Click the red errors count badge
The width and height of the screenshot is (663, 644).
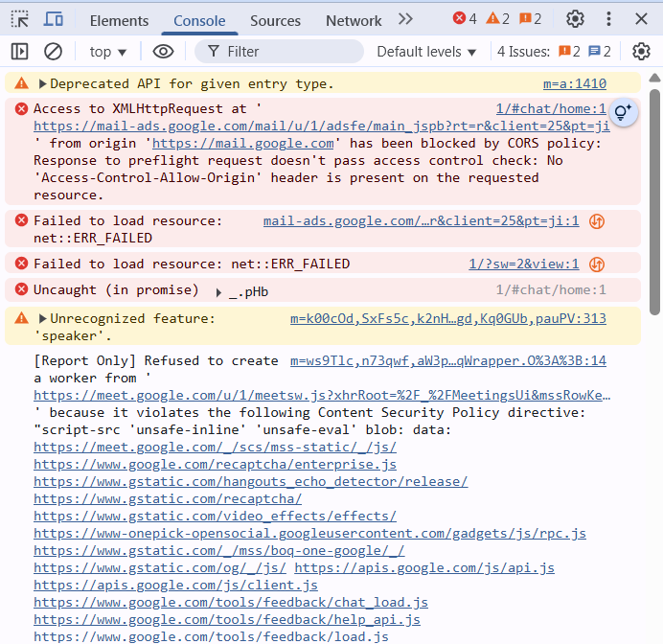(x=465, y=18)
